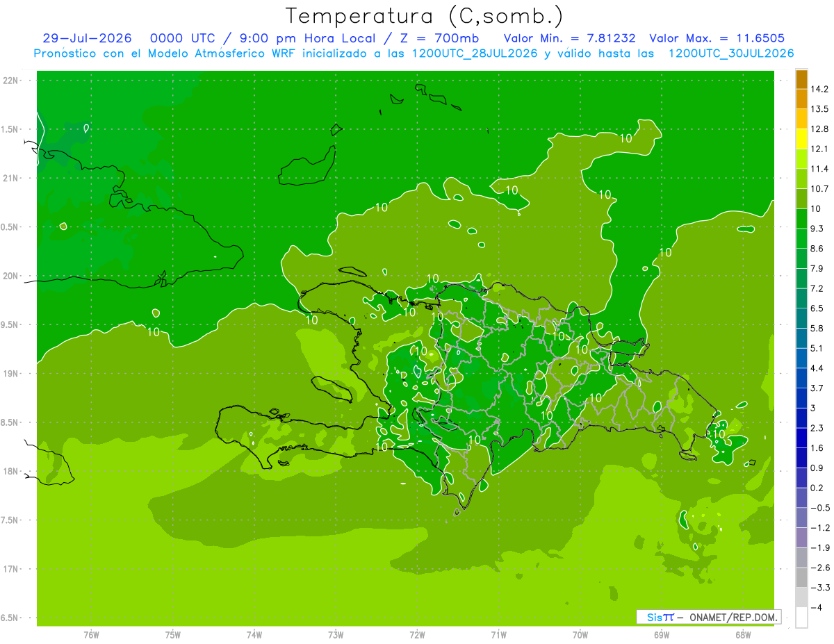This screenshot has width=834, height=644.
Task: Pick the legend swatch between 13.5 and 14.2
Action: tap(801, 99)
